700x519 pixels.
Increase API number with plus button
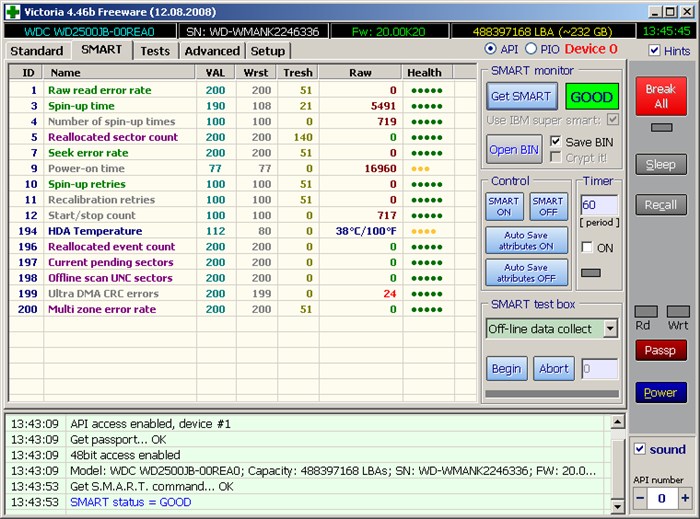684,498
